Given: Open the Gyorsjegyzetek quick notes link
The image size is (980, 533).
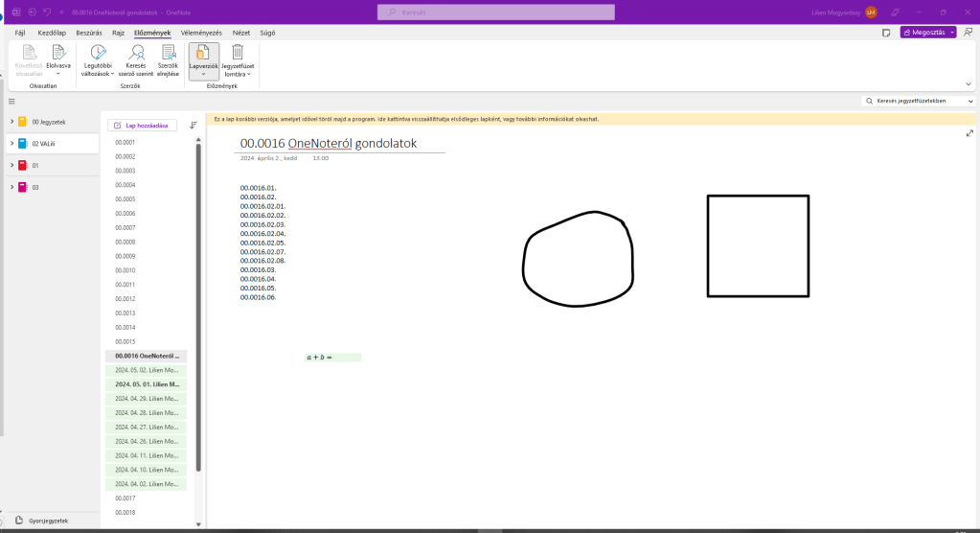Looking at the screenshot, I should 48,521.
